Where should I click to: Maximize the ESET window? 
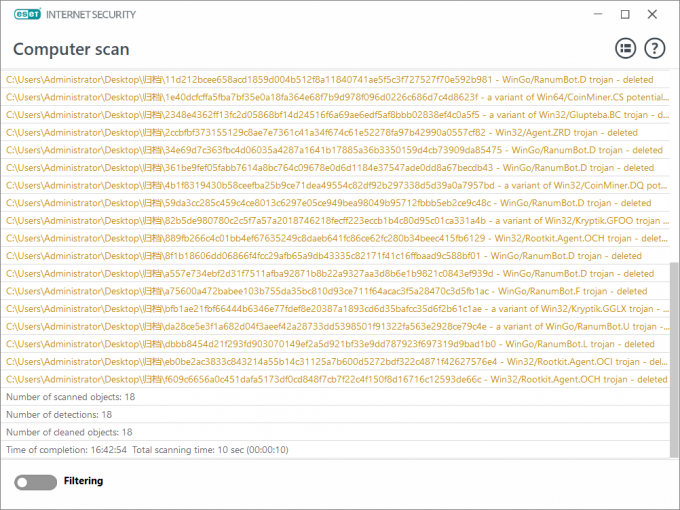[625, 14]
